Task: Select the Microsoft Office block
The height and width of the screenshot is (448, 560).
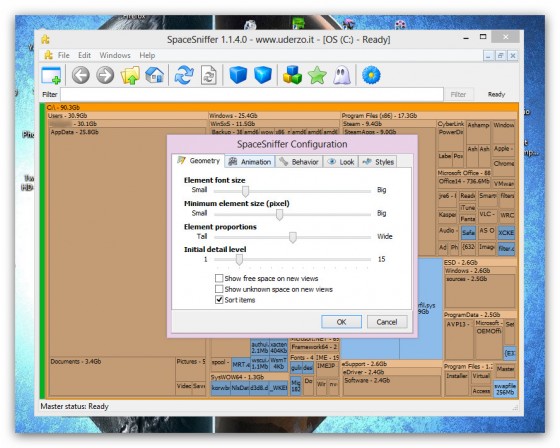Action: click(464, 173)
